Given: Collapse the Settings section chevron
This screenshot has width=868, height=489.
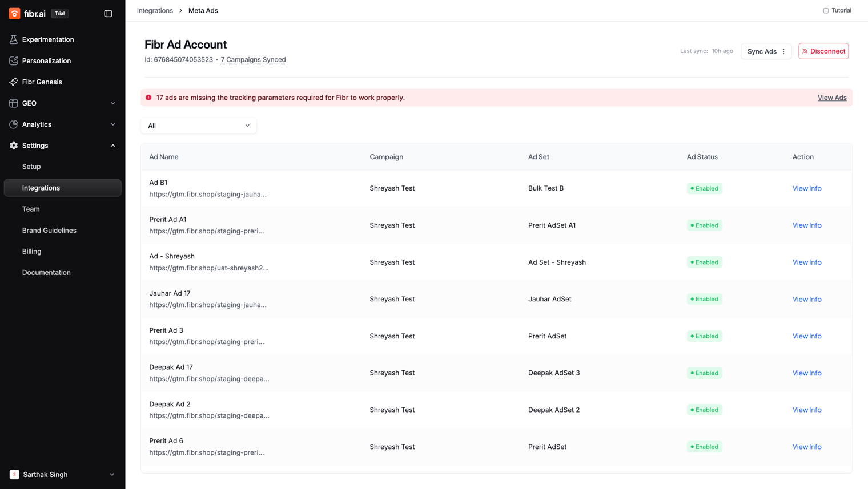Looking at the screenshot, I should 112,146.
